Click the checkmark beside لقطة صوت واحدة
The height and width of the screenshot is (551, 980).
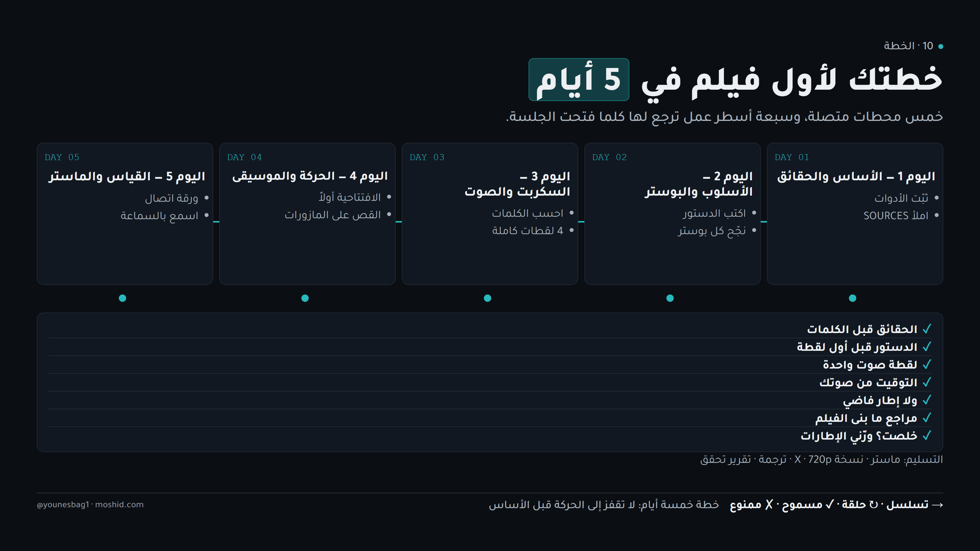coord(927,364)
